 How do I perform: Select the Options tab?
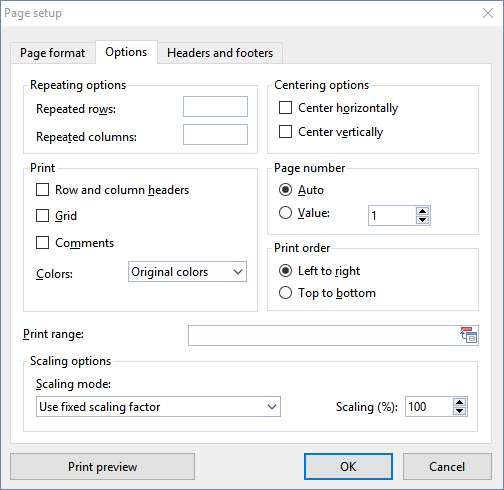126,52
